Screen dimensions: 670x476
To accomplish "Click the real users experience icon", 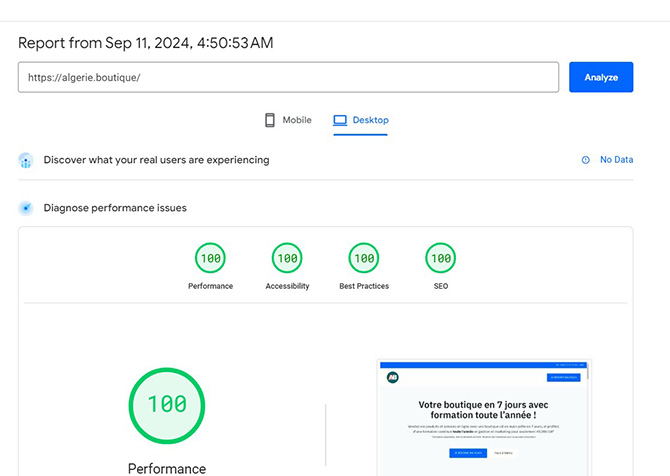I will 26,160.
